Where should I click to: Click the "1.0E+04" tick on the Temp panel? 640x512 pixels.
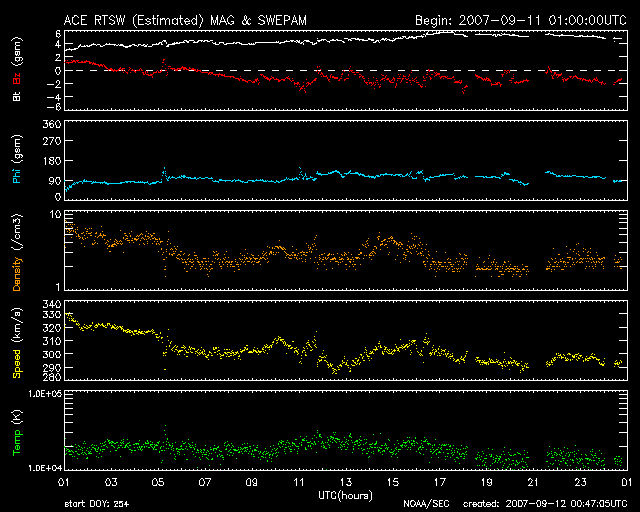click(45, 468)
